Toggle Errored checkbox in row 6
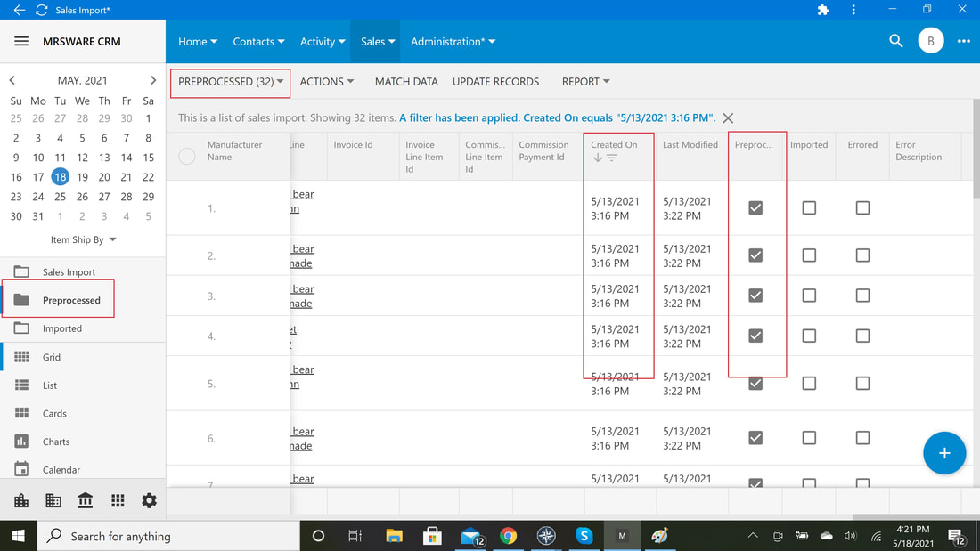Screen dimensions: 980x551 click(x=862, y=437)
